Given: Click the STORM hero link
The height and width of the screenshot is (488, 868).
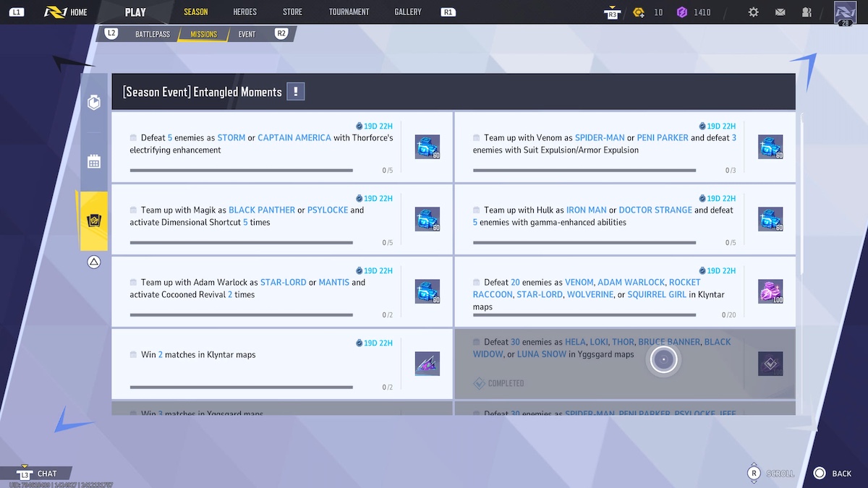Looking at the screenshot, I should (x=231, y=137).
